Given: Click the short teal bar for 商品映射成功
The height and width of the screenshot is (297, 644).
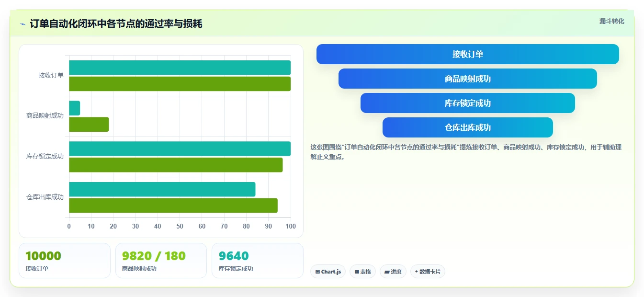Looking at the screenshot, I should (x=74, y=108).
